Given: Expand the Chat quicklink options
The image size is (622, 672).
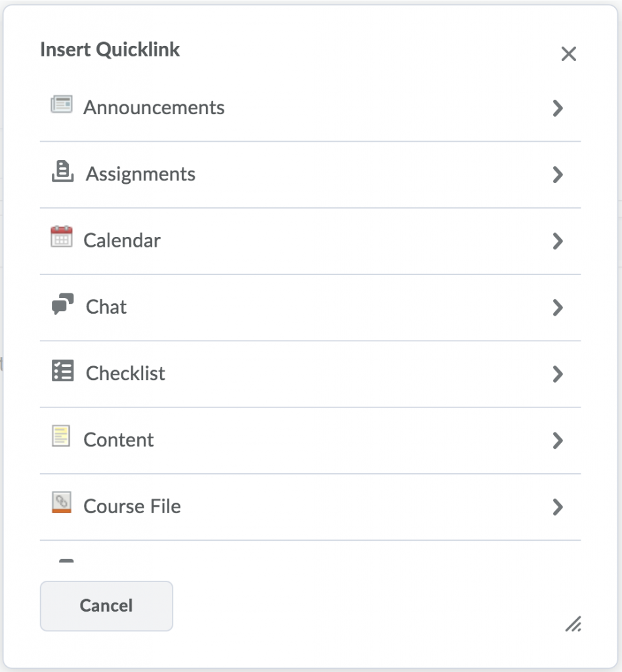Looking at the screenshot, I should (558, 307).
